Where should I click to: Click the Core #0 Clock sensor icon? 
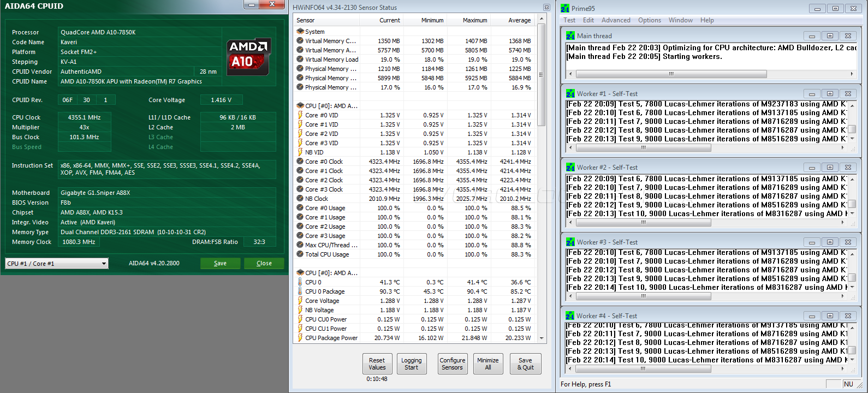300,162
